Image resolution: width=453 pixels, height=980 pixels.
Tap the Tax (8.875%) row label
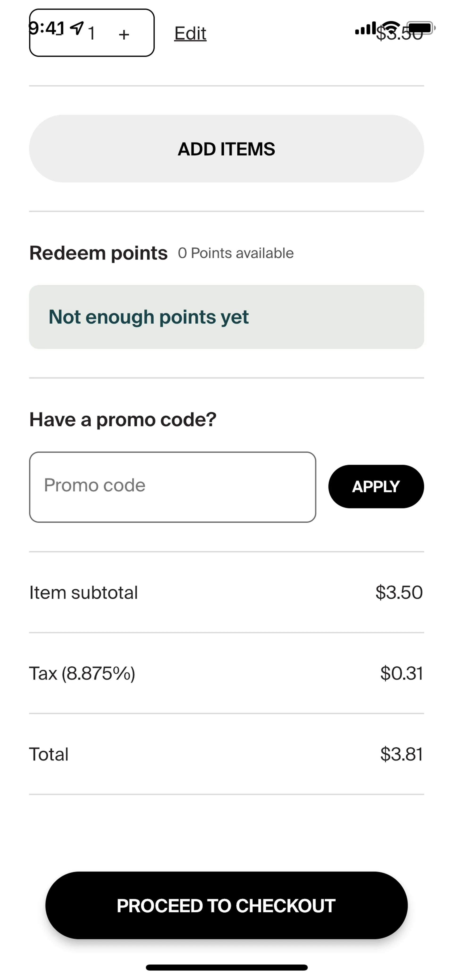coord(82,673)
